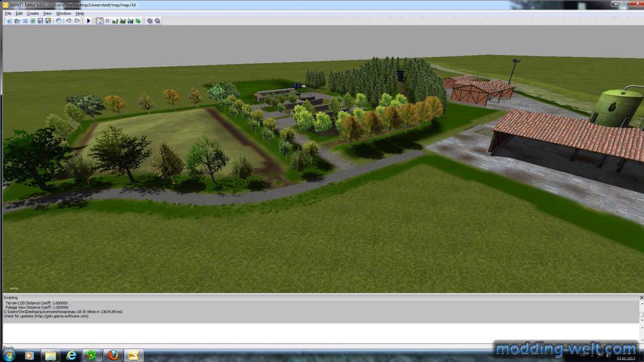Open Windows Media Player from taskbar

coord(29,355)
